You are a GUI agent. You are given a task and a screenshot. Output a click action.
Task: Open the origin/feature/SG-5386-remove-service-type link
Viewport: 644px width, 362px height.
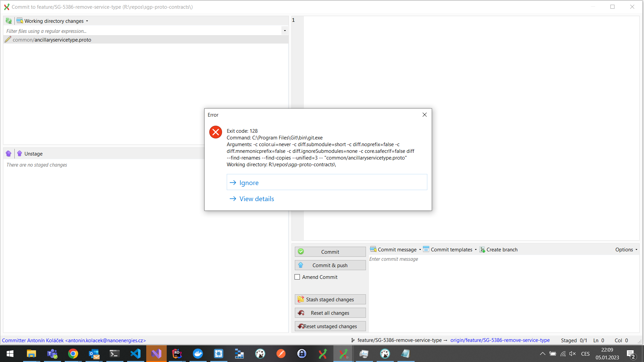coord(500,340)
